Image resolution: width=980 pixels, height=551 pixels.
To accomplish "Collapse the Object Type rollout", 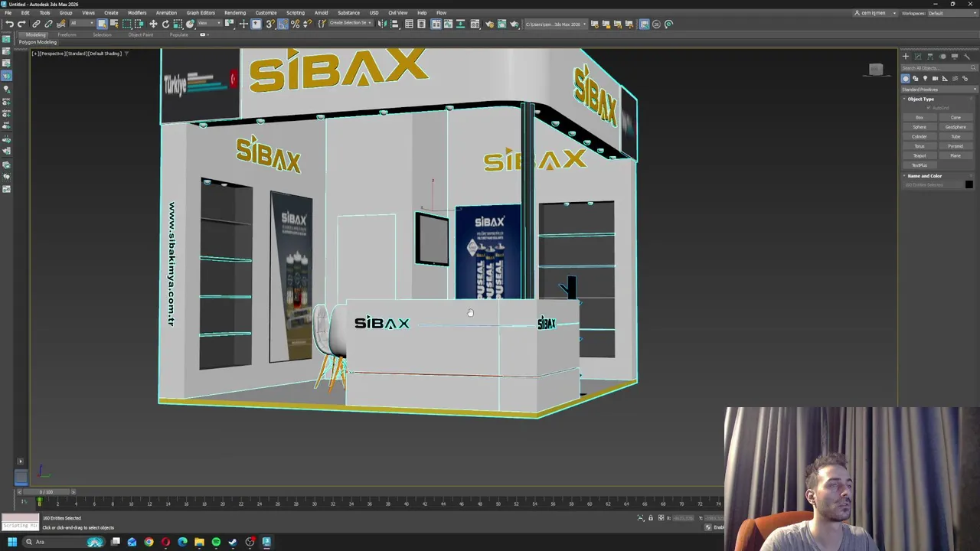I will pos(921,99).
